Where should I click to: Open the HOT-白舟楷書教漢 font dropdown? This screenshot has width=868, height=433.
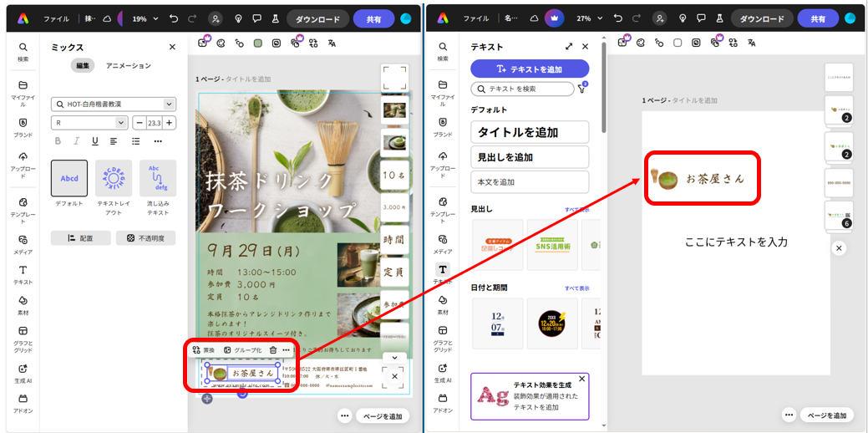click(x=113, y=104)
